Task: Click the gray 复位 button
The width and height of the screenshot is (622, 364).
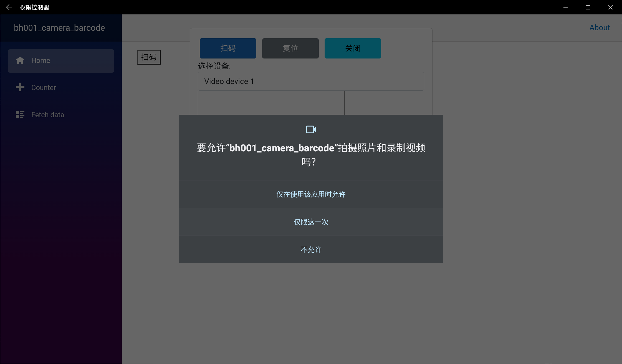Action: [290, 48]
